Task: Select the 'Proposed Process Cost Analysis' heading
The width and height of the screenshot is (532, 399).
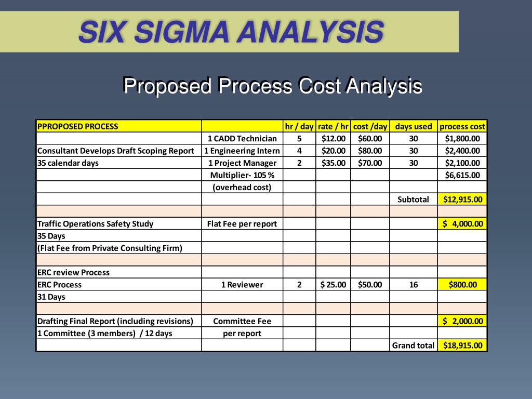Action: [273, 86]
